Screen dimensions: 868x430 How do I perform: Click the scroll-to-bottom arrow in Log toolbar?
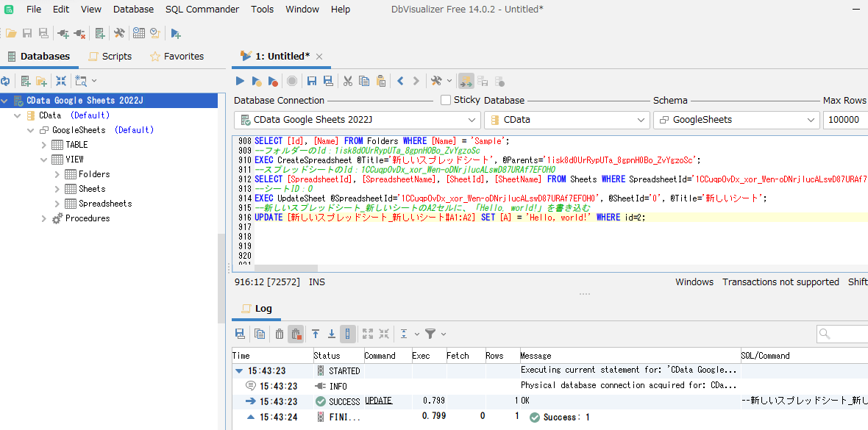pyautogui.click(x=332, y=333)
